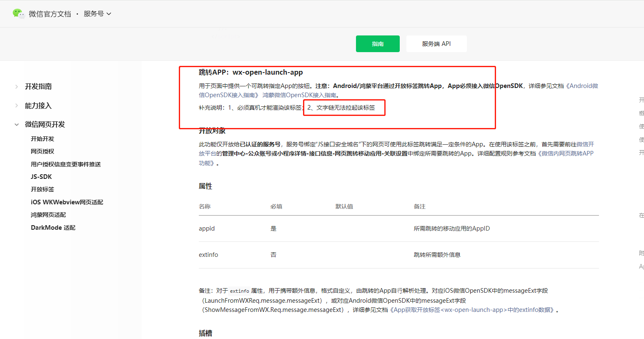Switch to the 指南 tab

click(x=378, y=44)
